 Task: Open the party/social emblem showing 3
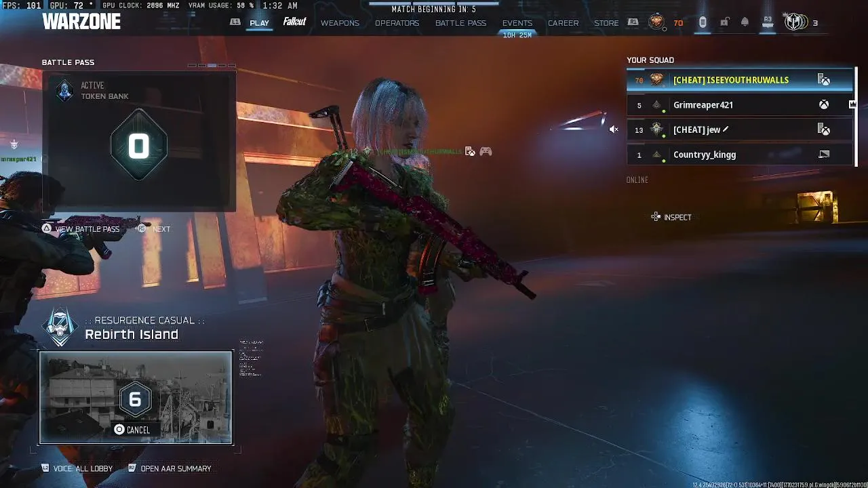[795, 22]
